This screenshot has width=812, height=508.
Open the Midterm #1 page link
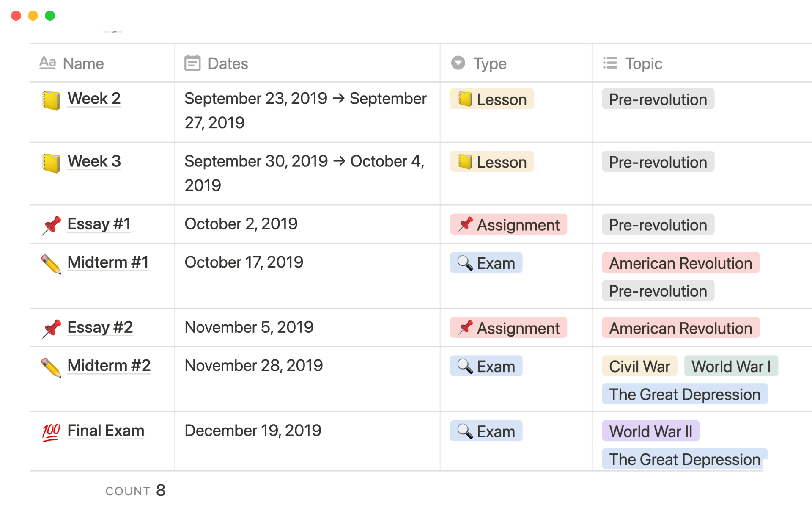point(108,262)
